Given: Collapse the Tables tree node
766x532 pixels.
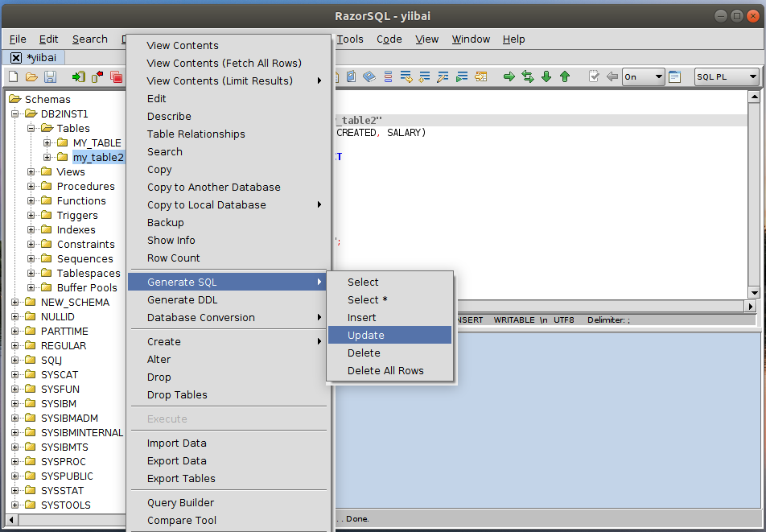Looking at the screenshot, I should 31,129.
